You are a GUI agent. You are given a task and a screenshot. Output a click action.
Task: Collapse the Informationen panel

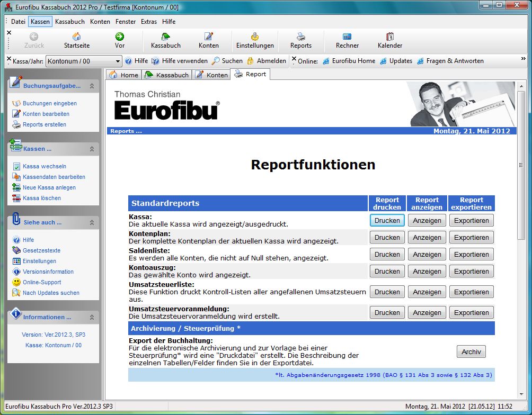(92, 318)
